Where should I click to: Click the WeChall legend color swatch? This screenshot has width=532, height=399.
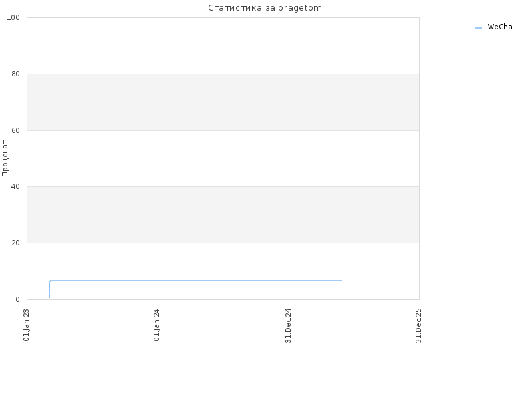click(478, 28)
